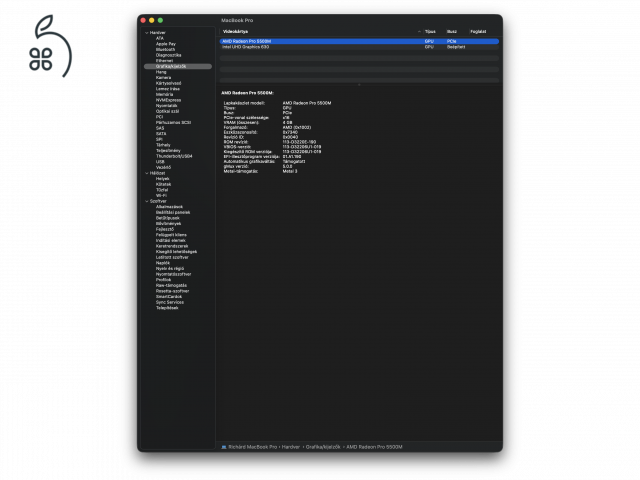Collapse the Szoftver section chevron

tap(147, 201)
